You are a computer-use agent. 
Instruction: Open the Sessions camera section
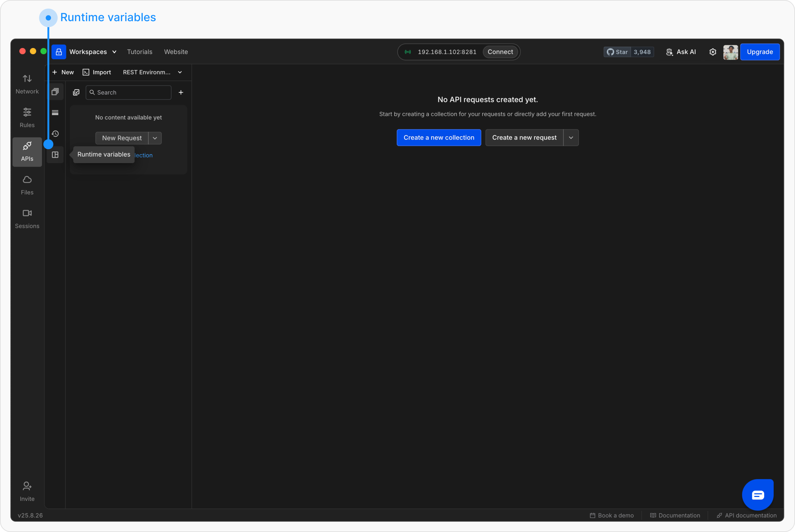click(x=27, y=218)
